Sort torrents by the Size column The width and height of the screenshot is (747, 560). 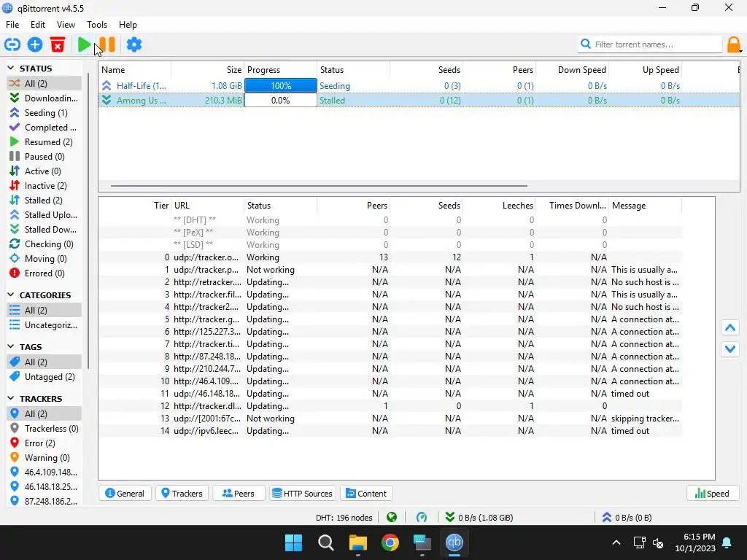(x=208, y=69)
